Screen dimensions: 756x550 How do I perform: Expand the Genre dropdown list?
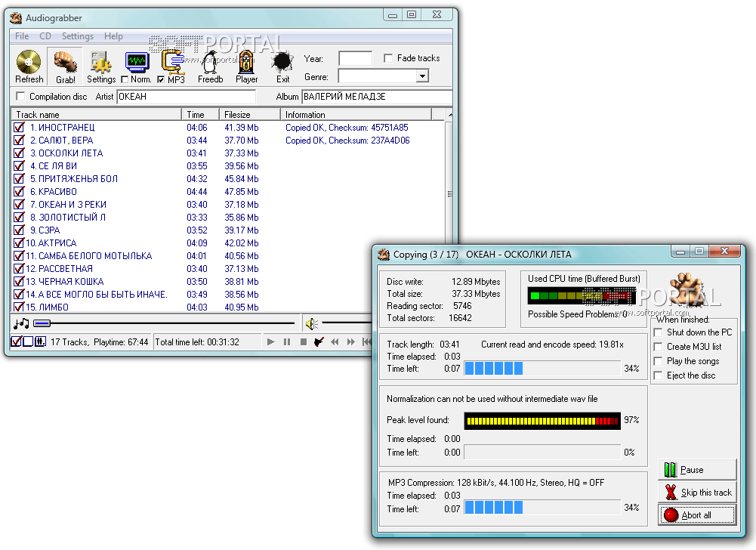421,76
